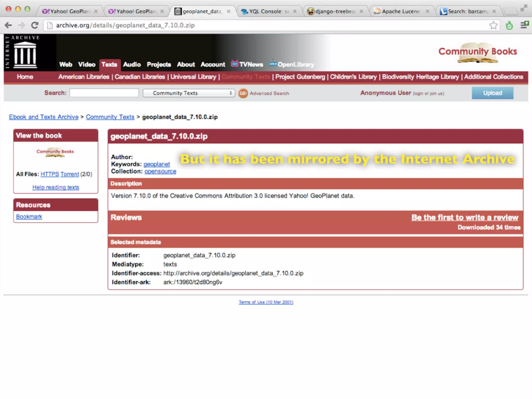The width and height of the screenshot is (532, 399).
Task: Open the green extension icon
Action: (x=509, y=25)
